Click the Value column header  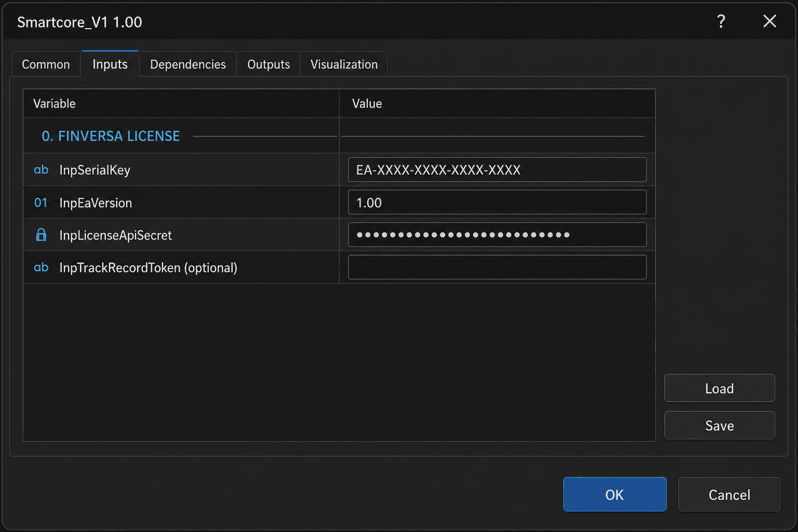point(497,103)
